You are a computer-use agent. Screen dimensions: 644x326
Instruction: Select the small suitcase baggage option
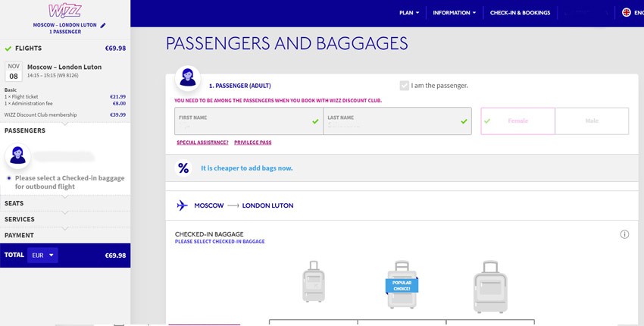(313, 282)
